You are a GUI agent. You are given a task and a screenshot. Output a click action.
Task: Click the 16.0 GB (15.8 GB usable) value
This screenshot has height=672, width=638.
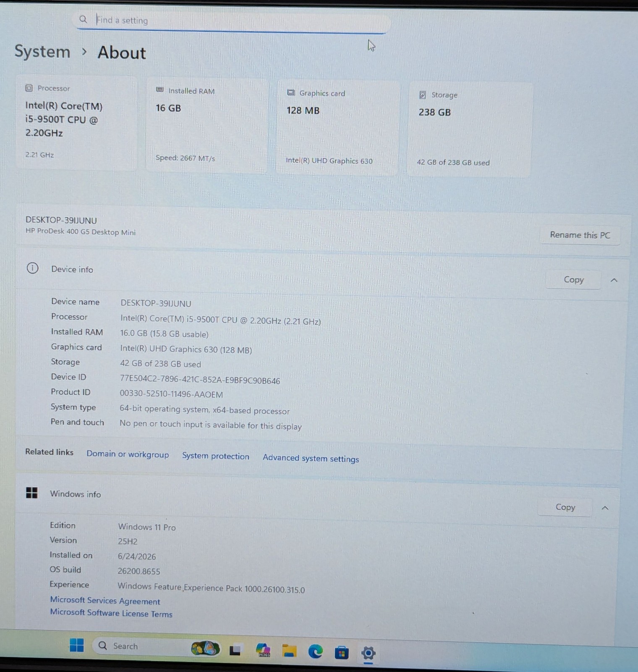(164, 334)
